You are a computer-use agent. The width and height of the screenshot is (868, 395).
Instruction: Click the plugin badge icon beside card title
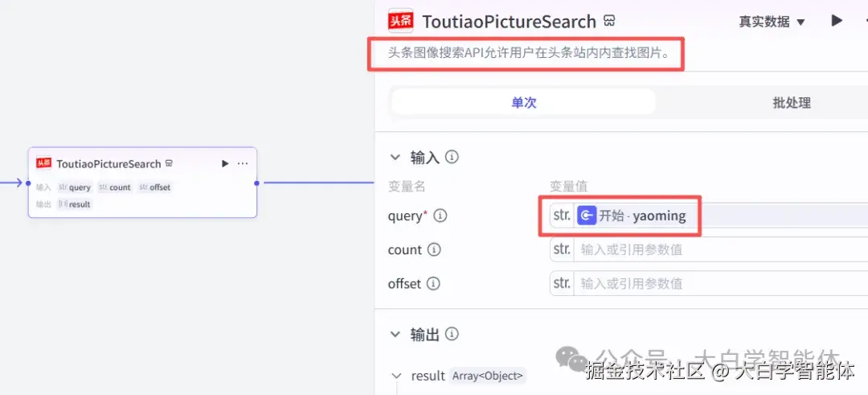[x=170, y=163]
